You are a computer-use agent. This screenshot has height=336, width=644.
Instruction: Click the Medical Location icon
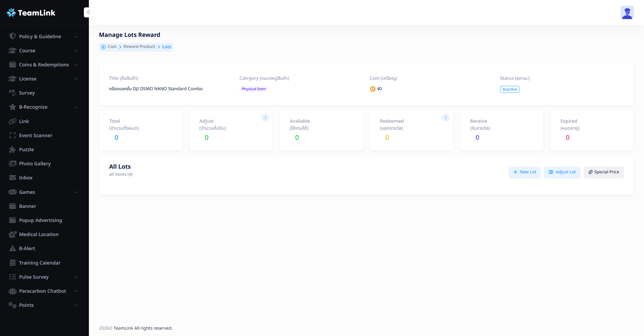(12, 234)
